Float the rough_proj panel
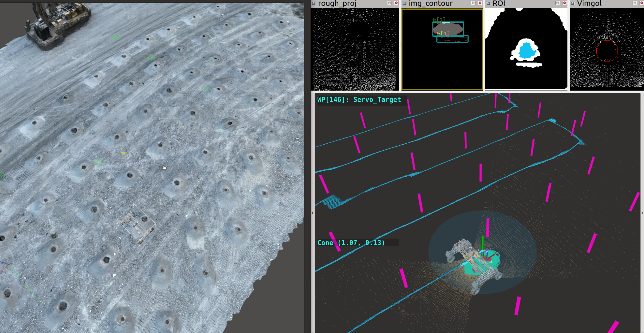Image resolution: width=644 pixels, height=333 pixels. (x=389, y=3)
